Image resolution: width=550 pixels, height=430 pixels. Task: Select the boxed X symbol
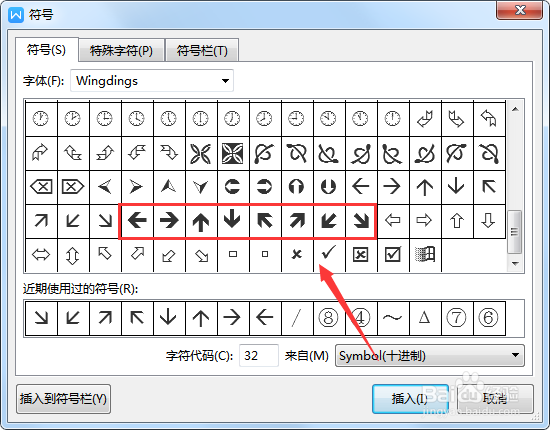[361, 254]
